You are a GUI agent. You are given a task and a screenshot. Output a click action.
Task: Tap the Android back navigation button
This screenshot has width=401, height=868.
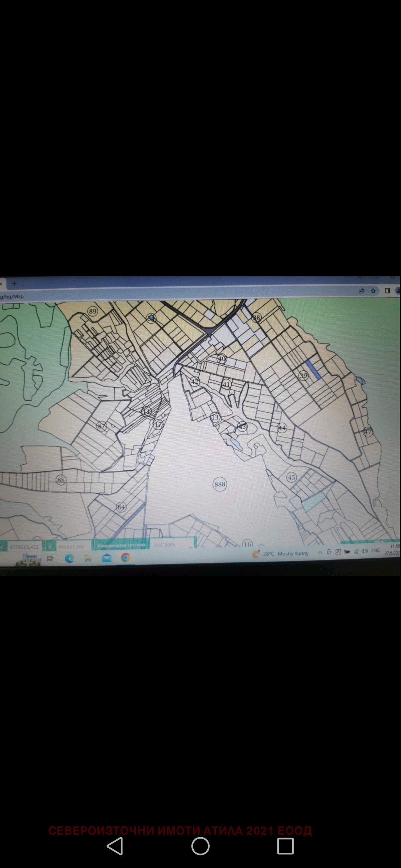(115, 846)
